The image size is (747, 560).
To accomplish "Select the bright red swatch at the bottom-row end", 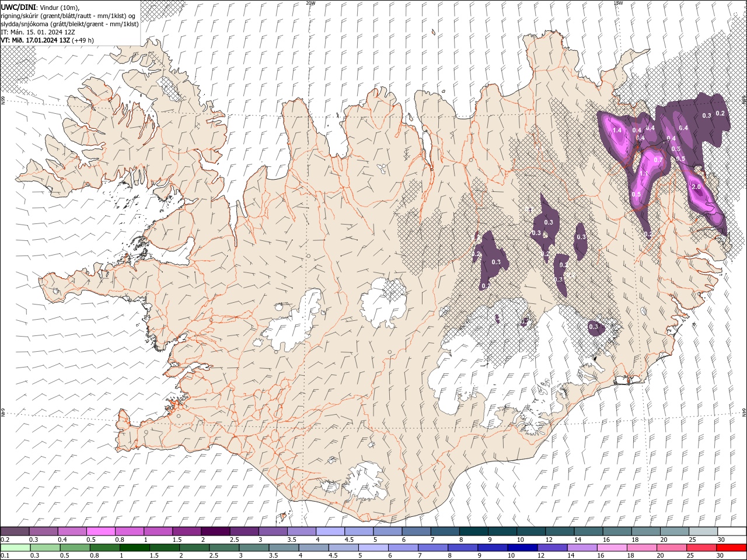I will click(731, 548).
